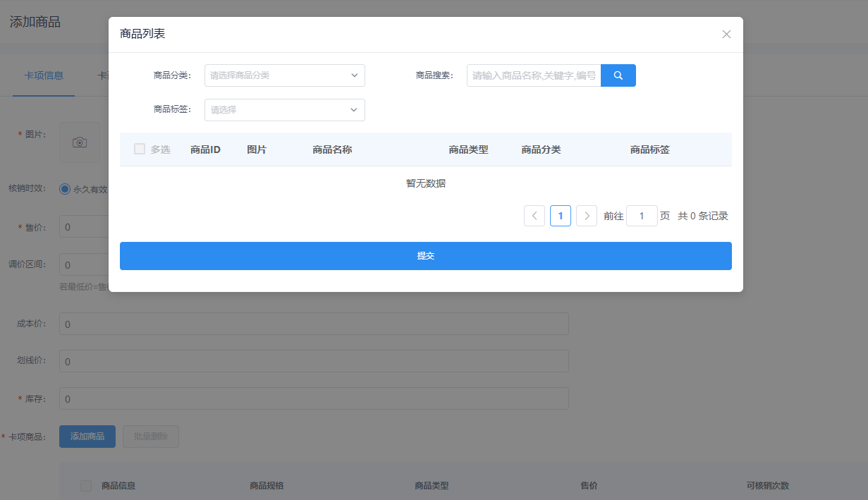The width and height of the screenshot is (868, 500).
Task: Select page number 1 in pagination
Action: [561, 216]
